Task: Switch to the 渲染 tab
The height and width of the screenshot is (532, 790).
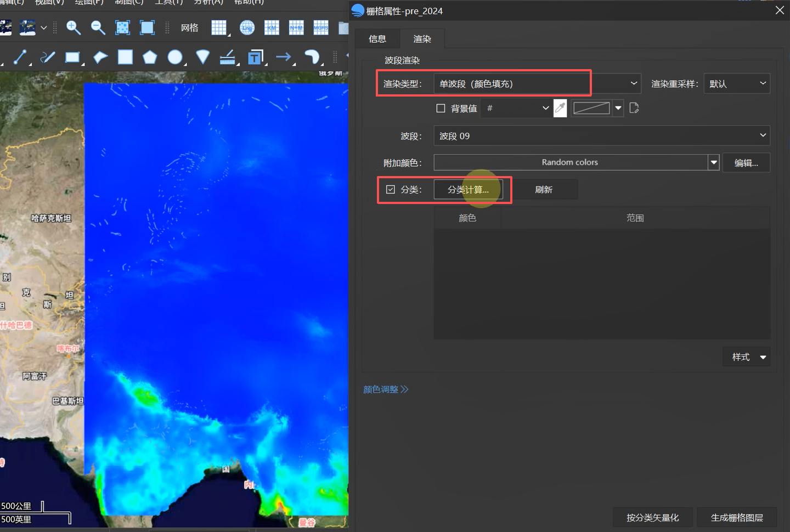Action: pos(422,39)
